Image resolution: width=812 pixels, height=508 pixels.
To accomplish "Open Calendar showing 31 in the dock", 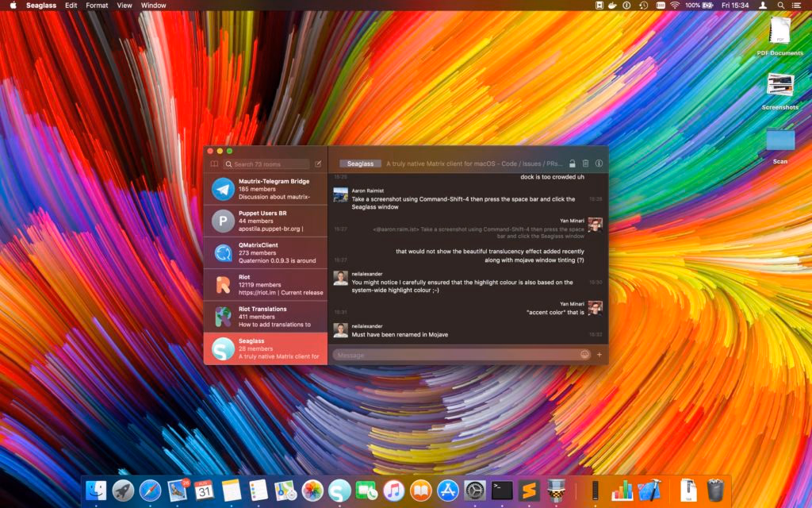I will [x=204, y=490].
